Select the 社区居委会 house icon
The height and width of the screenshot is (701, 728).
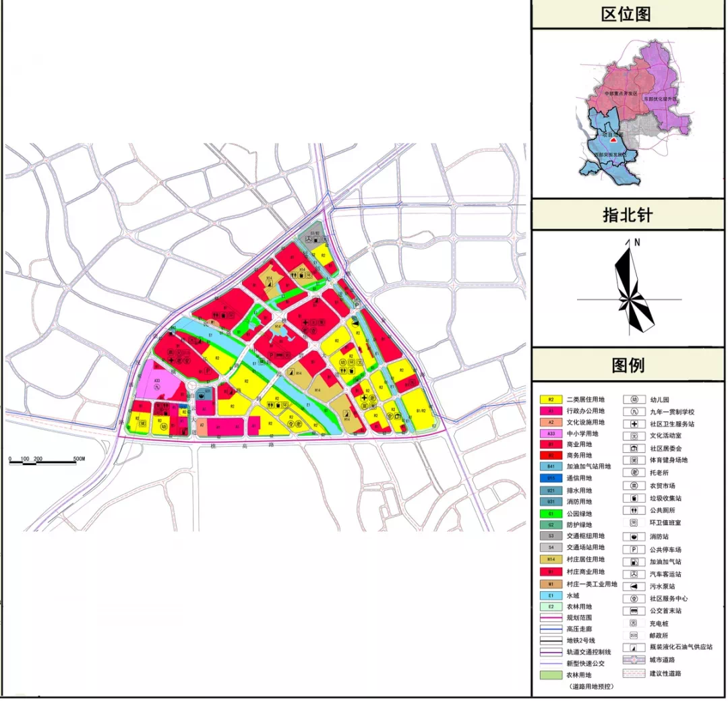click(x=634, y=449)
